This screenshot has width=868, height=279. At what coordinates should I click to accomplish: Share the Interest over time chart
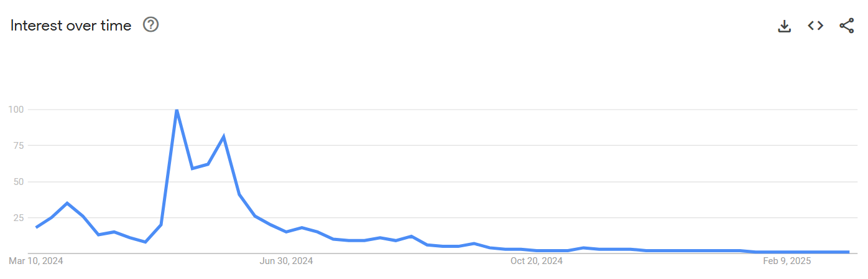coord(846,26)
